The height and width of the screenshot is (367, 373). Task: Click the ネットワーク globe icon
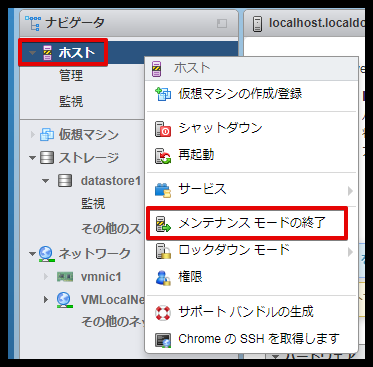(x=47, y=254)
